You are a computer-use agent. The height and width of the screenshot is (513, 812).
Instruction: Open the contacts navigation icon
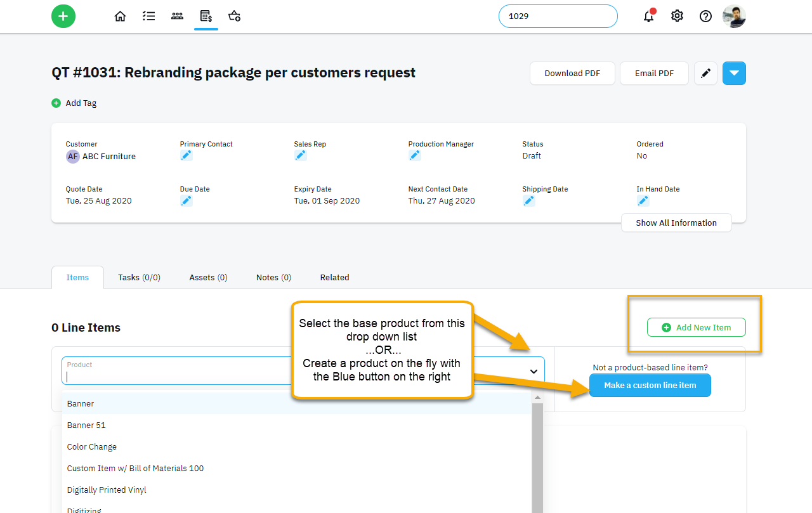(177, 16)
